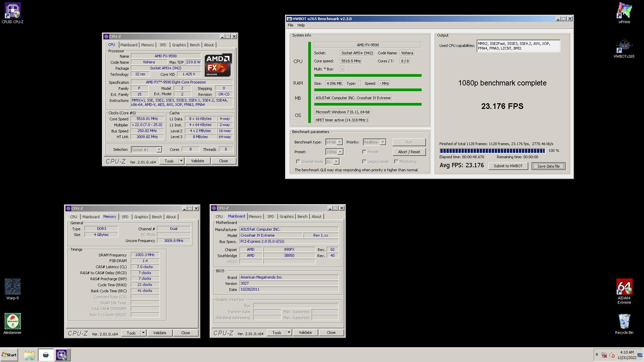Click Submit to HWBOT button
644x362 pixels.
coord(508,166)
